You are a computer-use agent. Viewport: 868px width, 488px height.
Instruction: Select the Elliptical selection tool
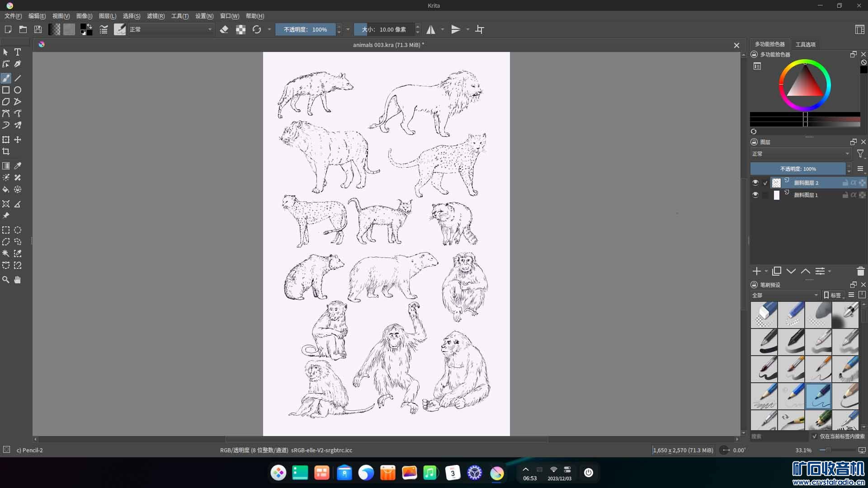[18, 230]
